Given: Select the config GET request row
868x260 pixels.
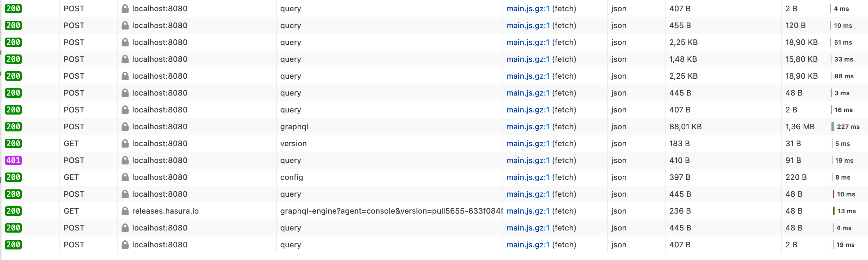Looking at the screenshot, I should [x=351, y=177].
